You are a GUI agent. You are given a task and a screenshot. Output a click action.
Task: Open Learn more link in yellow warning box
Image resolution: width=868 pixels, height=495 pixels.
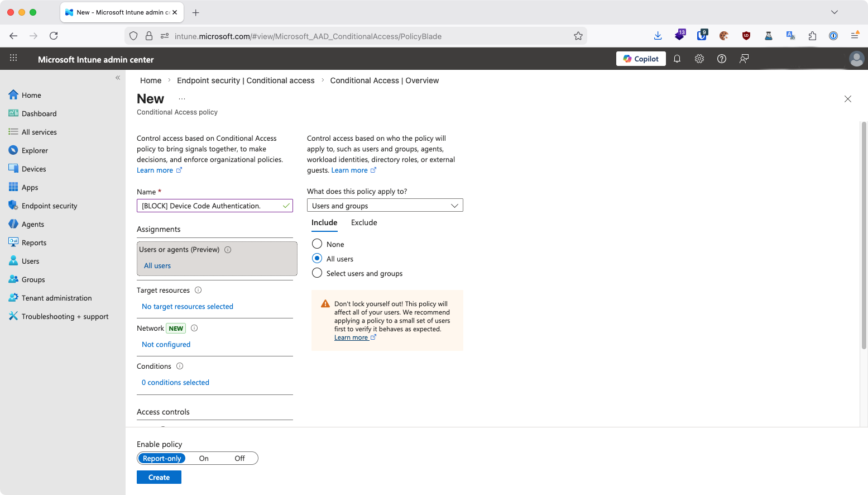point(355,337)
